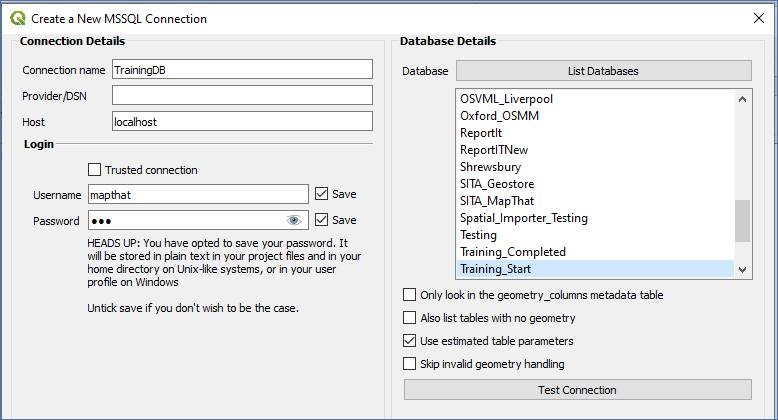Click the database list scrollbar thumb
The height and width of the screenshot is (420, 778).
(x=742, y=220)
